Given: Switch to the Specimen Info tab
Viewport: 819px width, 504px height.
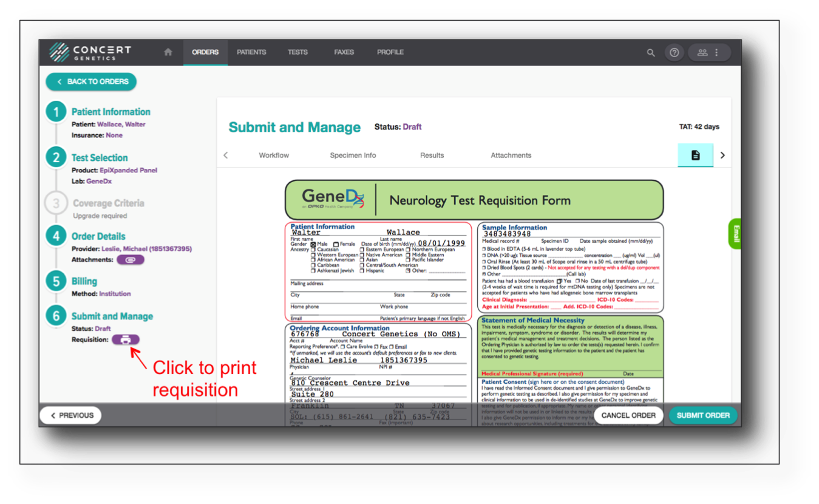Looking at the screenshot, I should [353, 155].
